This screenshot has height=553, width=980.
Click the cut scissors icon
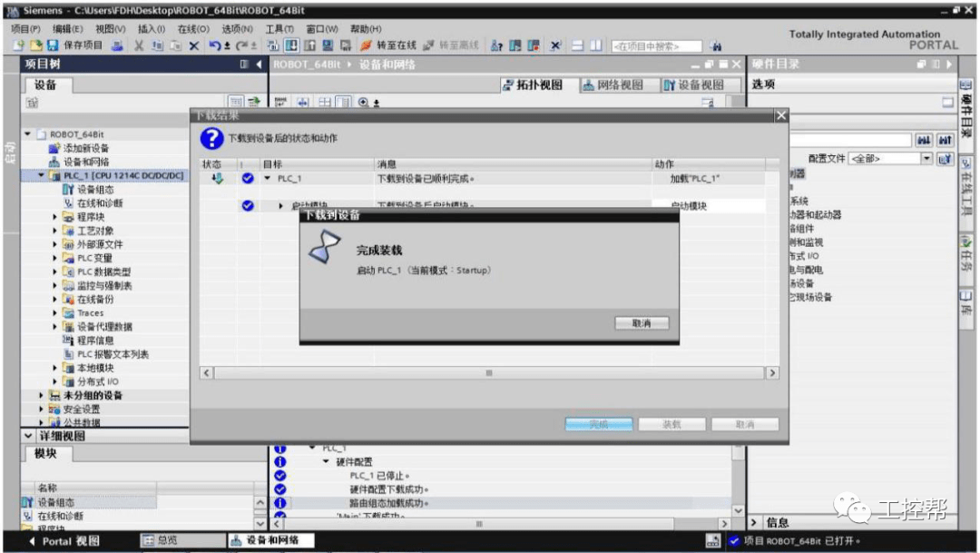tap(139, 45)
